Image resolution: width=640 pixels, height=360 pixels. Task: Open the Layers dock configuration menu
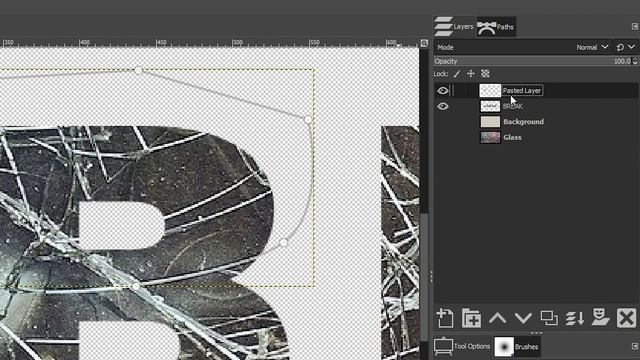(635, 27)
